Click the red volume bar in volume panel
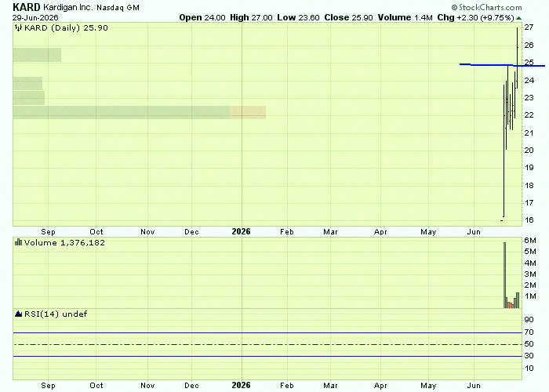The image size is (549, 392). [x=510, y=305]
